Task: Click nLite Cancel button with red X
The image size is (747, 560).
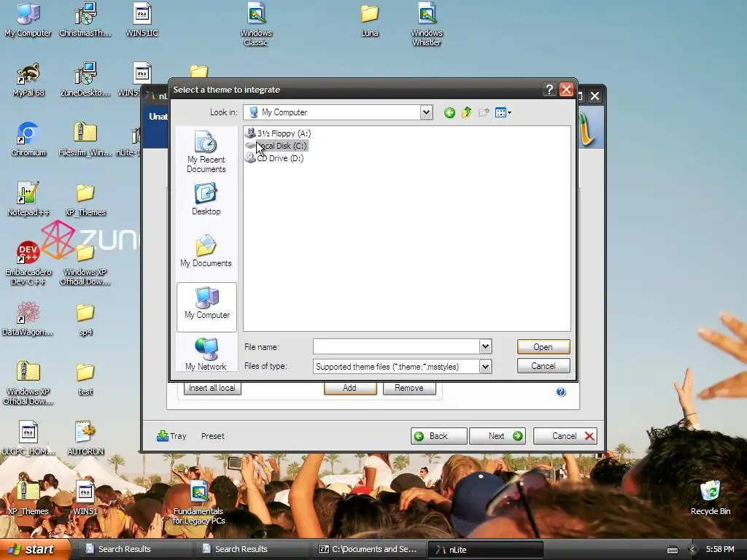Action: coord(565,436)
